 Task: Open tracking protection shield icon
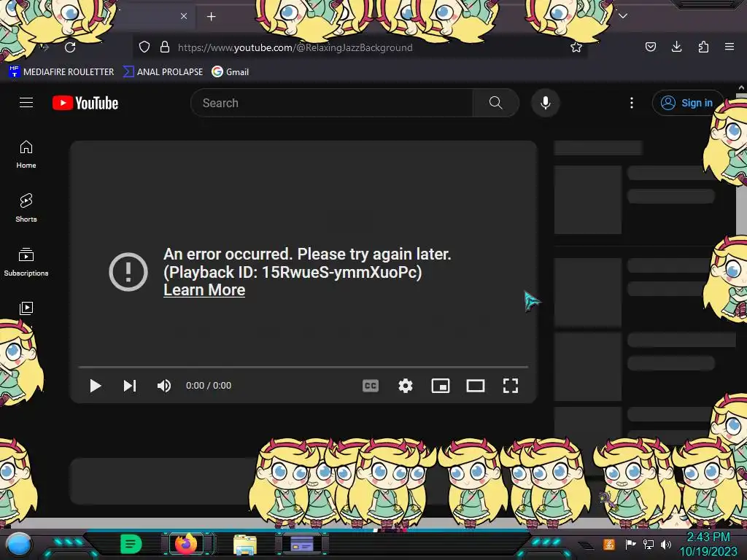tap(144, 47)
